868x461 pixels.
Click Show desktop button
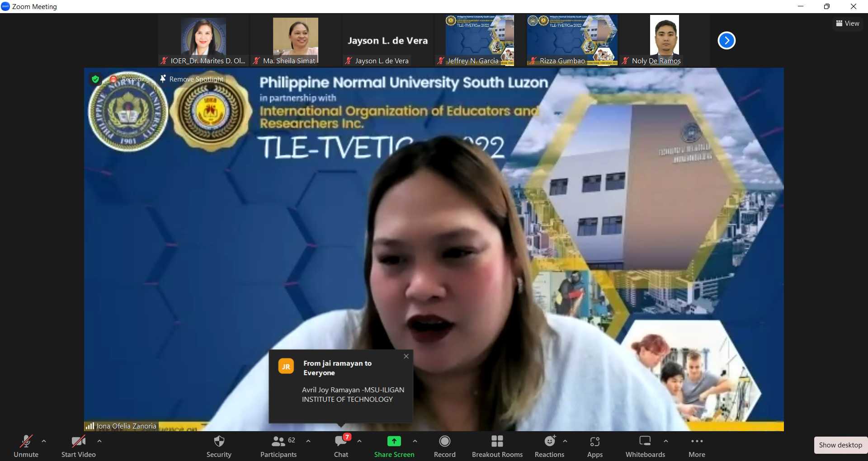point(840,445)
